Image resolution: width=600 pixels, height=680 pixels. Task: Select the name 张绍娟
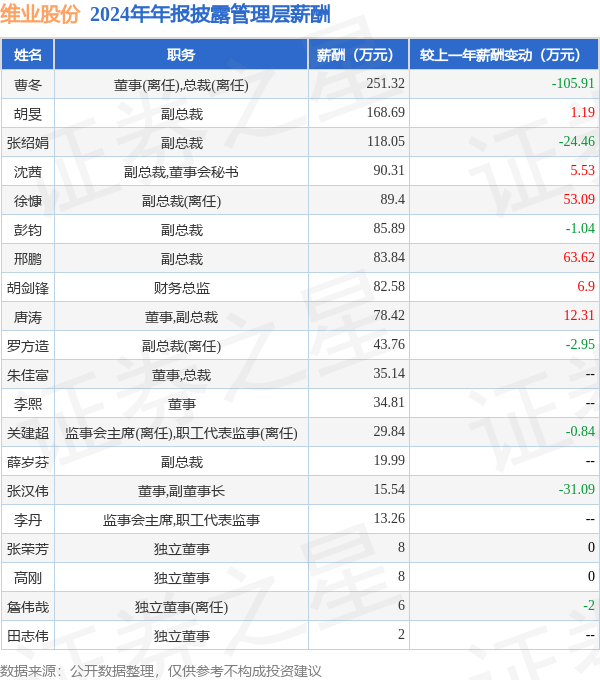28,143
